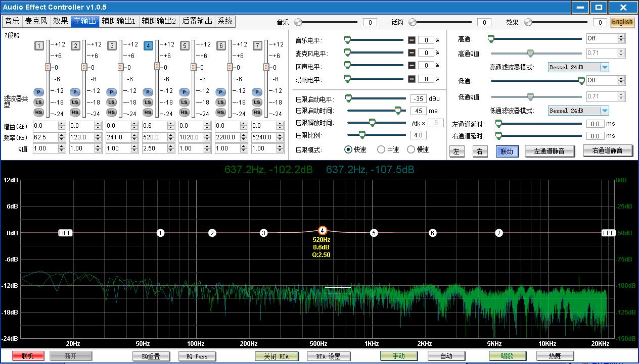Select HS filter type for EQ band 7
Screen dimensions: 639x364
[x=257, y=112]
